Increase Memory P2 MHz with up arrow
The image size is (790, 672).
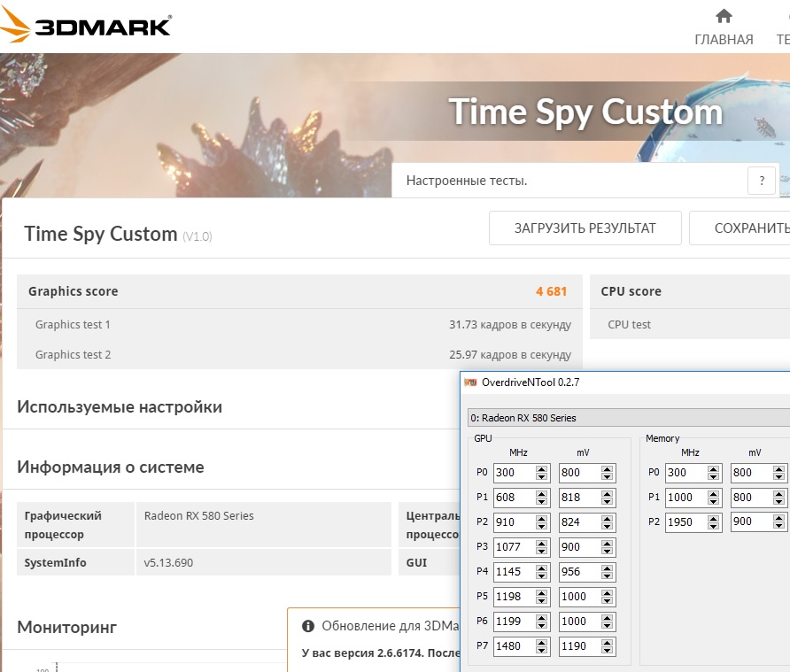point(714,518)
